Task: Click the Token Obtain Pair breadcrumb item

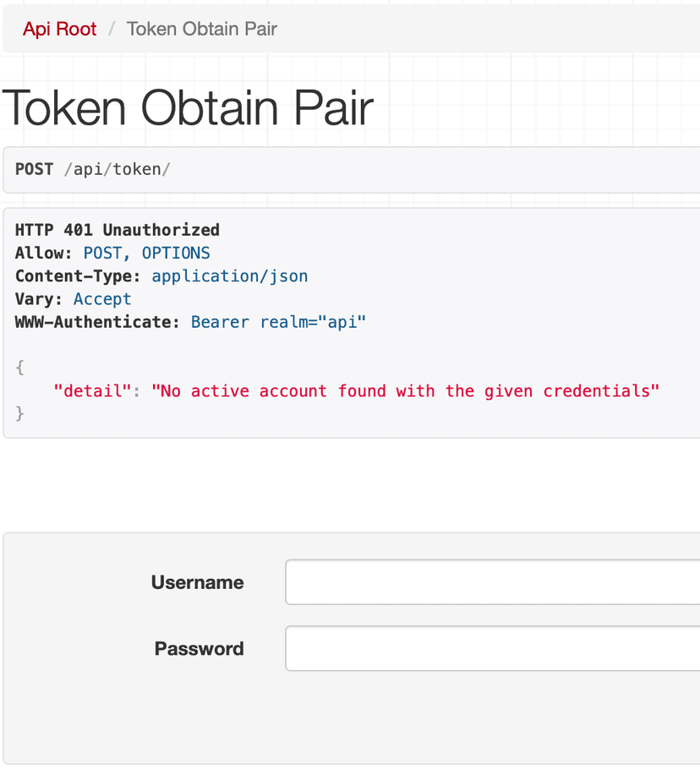Action: click(x=201, y=29)
